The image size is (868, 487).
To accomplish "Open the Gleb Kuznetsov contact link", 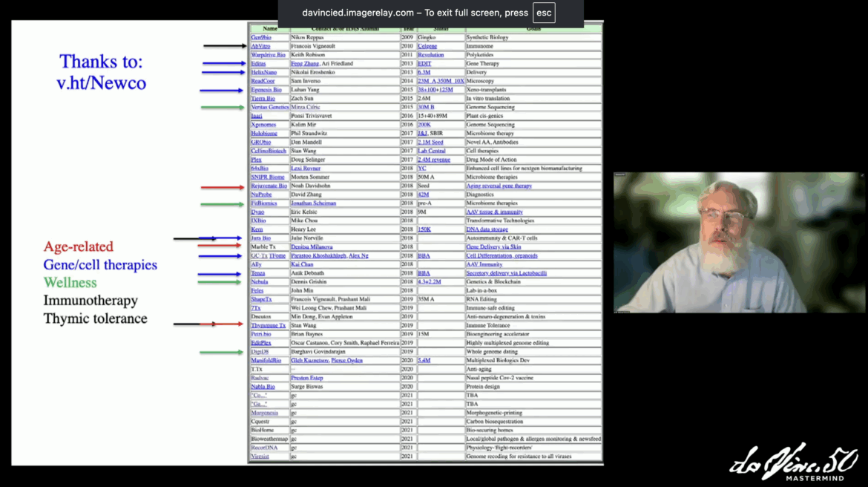I will 310,361.
